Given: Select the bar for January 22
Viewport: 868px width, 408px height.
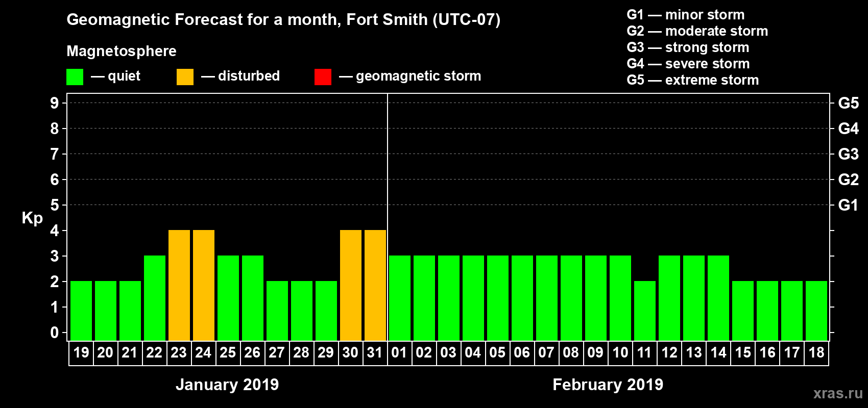Looking at the screenshot, I should [155, 298].
